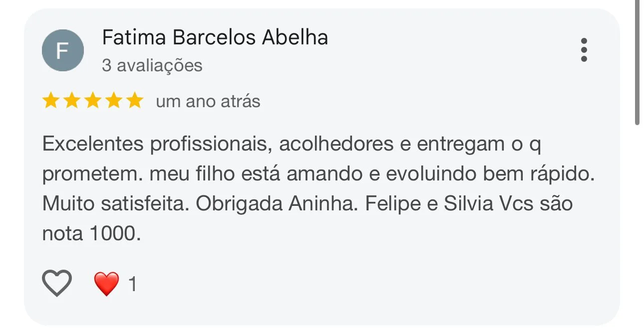Open the three-dot more options menu
The width and height of the screenshot is (644, 331).
click(x=584, y=50)
